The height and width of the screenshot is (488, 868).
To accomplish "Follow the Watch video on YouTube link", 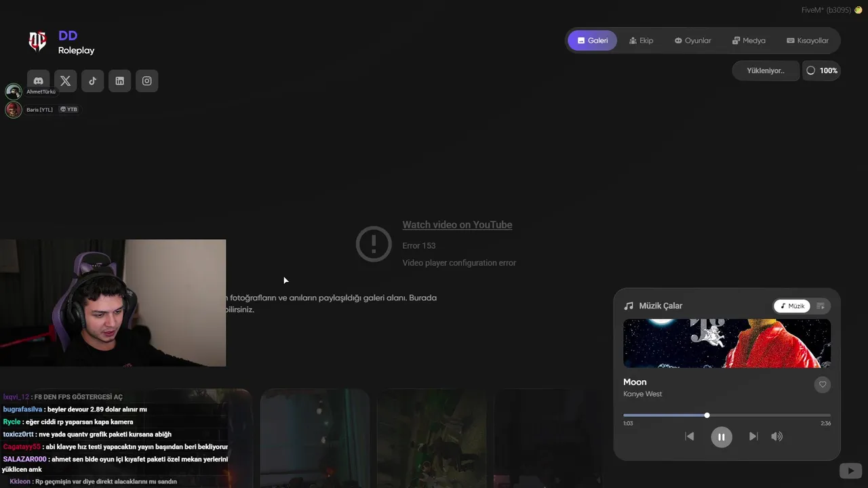I will 457,225.
